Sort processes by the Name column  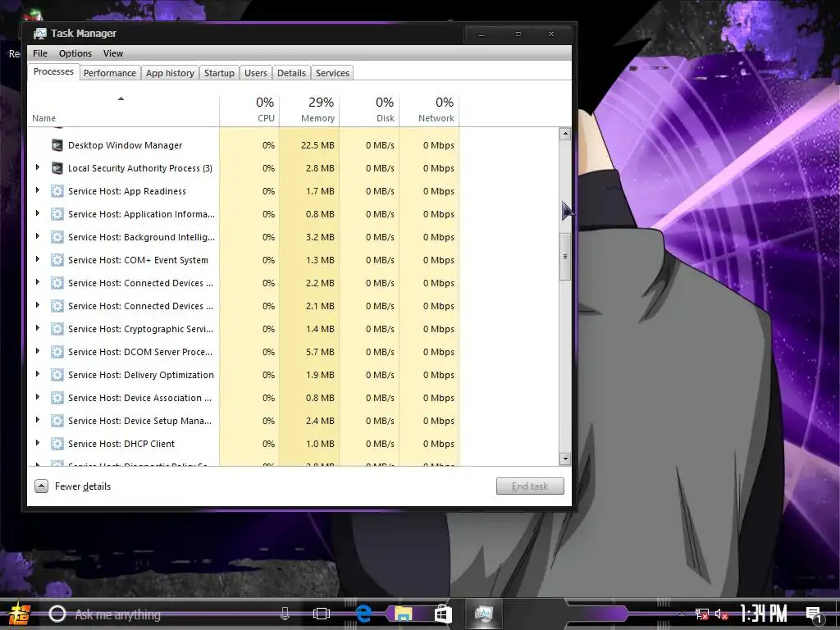point(123,111)
